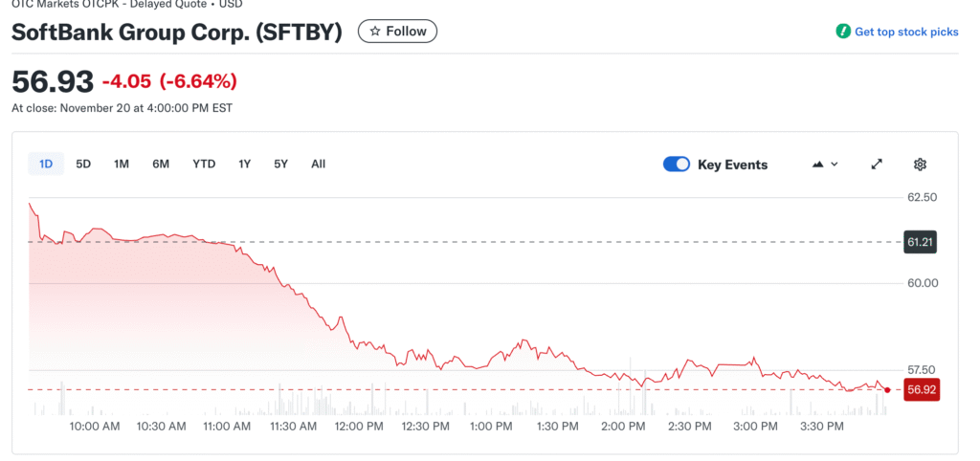Click the 61.21 previous close label
This screenshot has height=461, width=980.
(920, 242)
